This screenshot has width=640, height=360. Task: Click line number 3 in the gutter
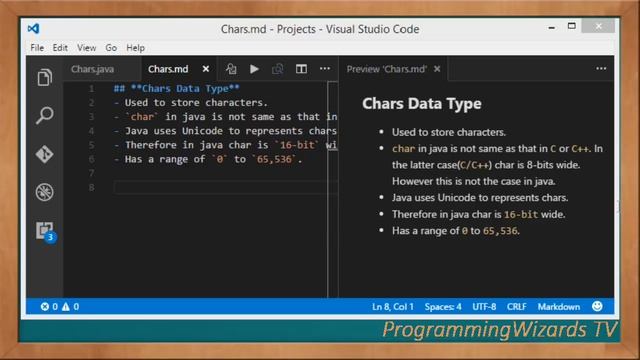[x=91, y=117]
